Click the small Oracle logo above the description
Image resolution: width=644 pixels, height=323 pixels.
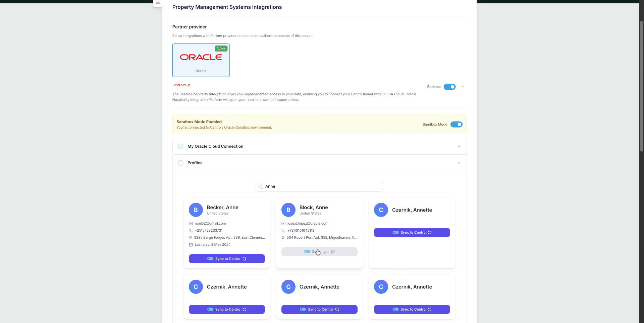tap(182, 85)
